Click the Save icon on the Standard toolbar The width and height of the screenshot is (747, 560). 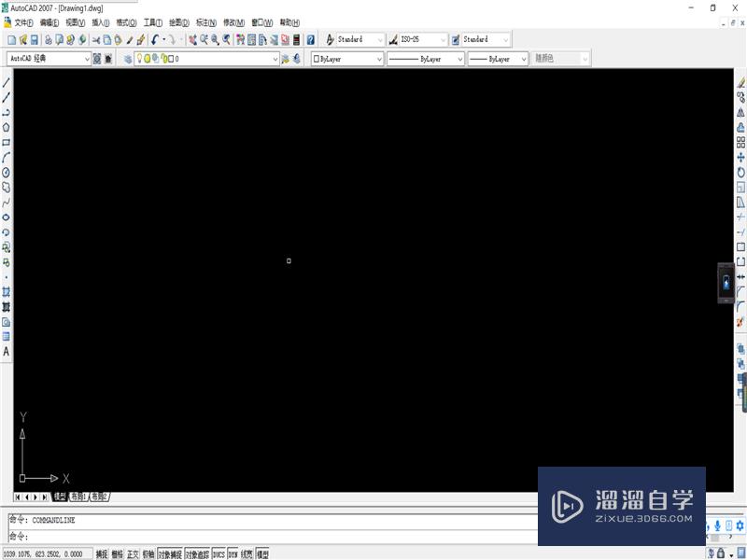[x=35, y=40]
